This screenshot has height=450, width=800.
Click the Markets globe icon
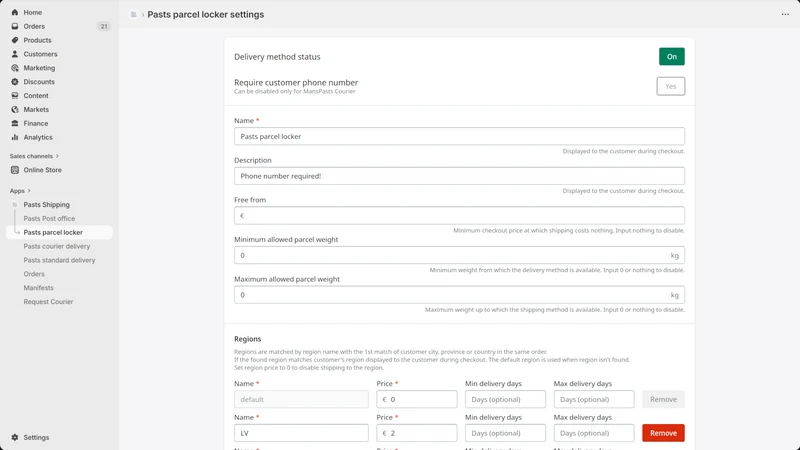(15, 109)
